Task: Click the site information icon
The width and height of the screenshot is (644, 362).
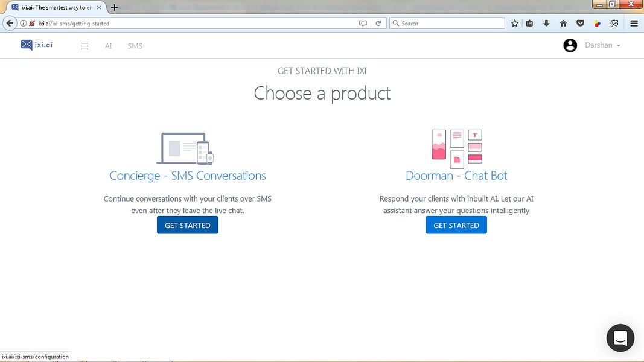Action: click(x=24, y=24)
